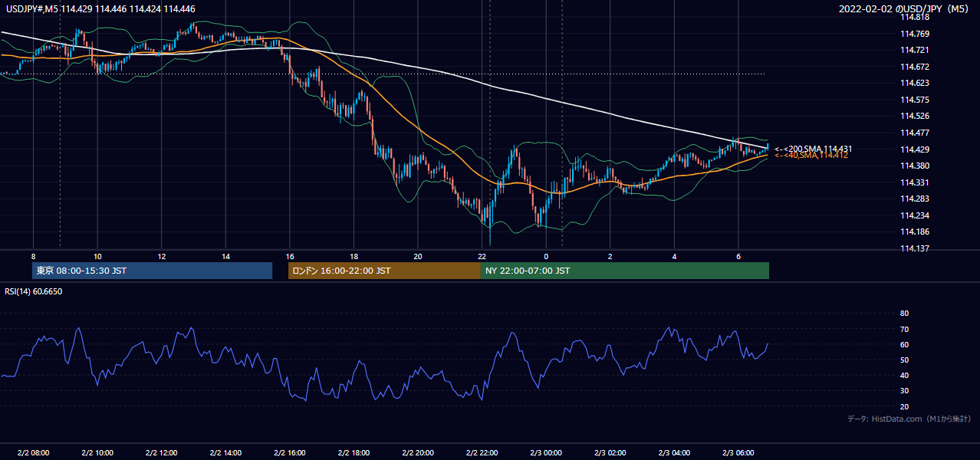Click the 2/2 14:00 date label
980x460 pixels.
(225, 452)
